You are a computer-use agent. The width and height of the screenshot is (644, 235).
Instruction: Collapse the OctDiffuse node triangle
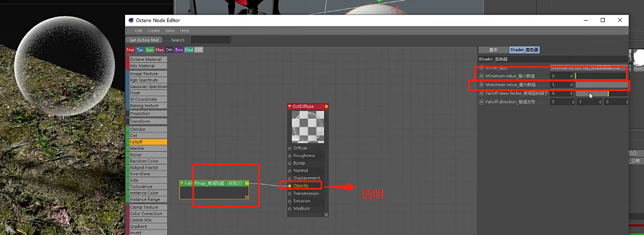coord(290,106)
